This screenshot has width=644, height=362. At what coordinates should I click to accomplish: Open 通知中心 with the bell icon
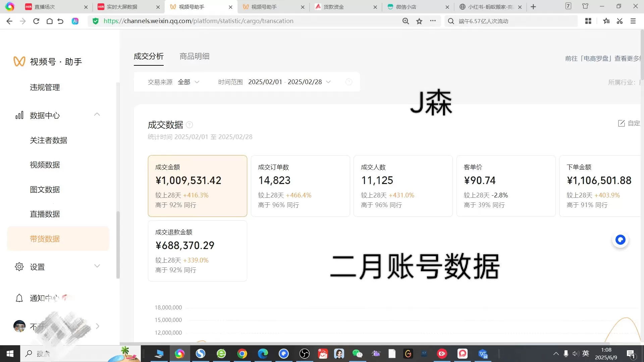19,298
